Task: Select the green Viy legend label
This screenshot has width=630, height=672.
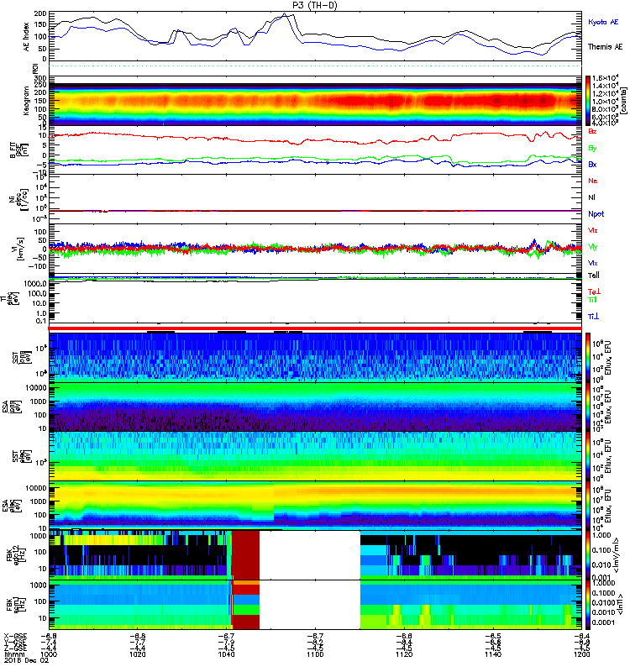Action: [592, 247]
